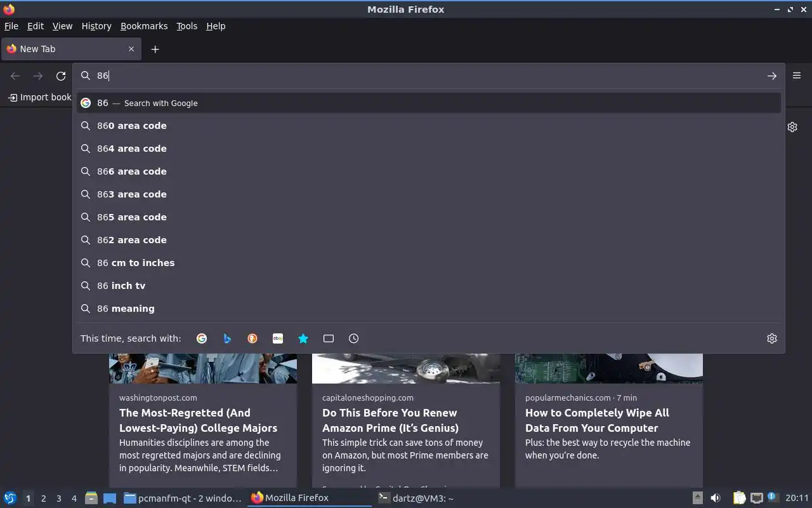This screenshot has width=812, height=508.
Task: Select the 860 area code suggestion
Action: 429,126
